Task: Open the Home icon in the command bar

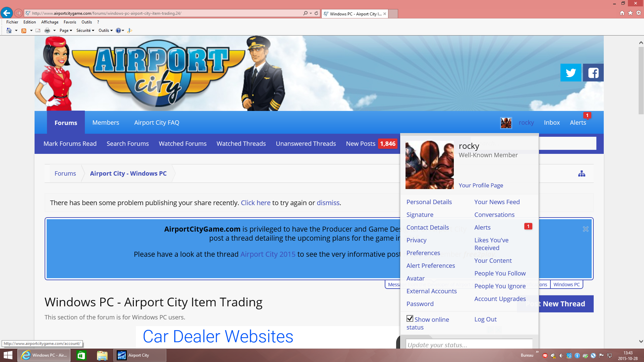Action: click(9, 31)
